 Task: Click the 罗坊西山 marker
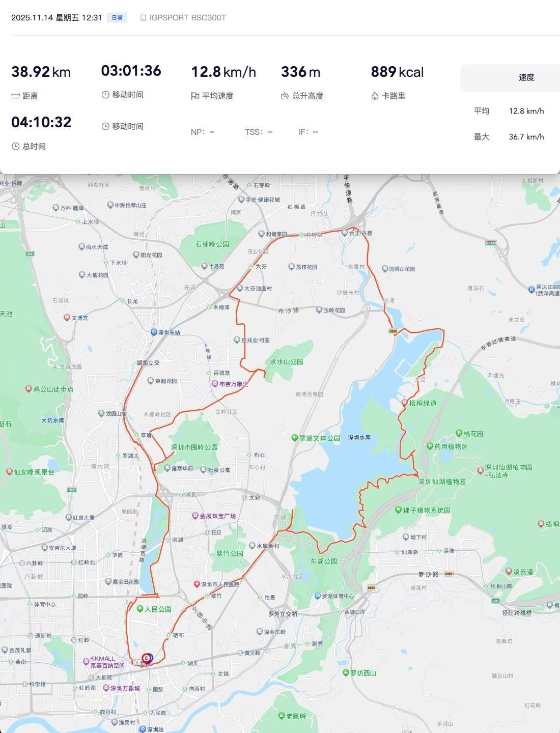346,673
